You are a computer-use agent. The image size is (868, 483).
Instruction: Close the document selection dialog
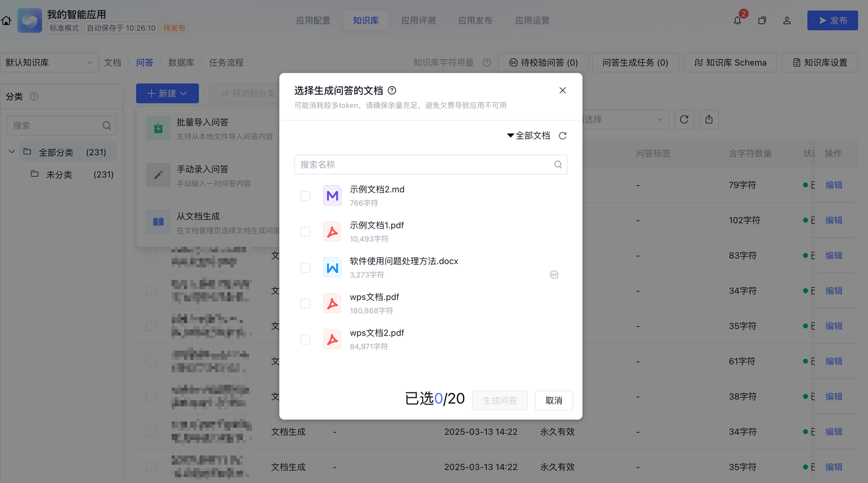563,91
